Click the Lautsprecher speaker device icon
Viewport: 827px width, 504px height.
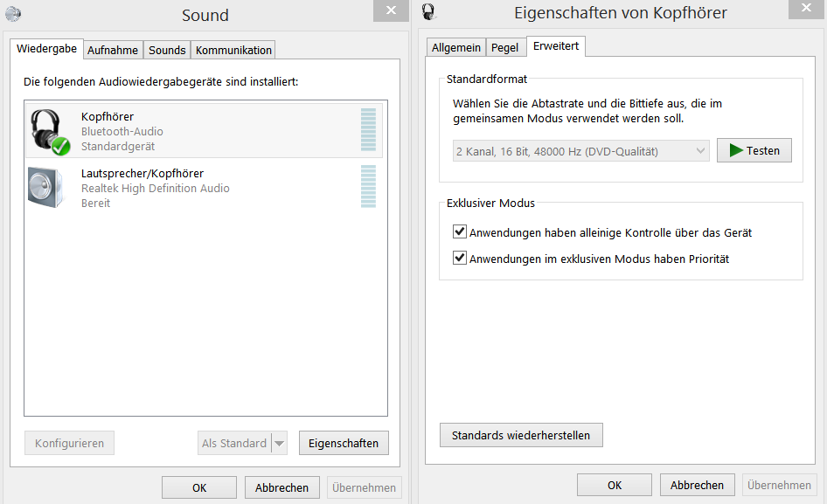(x=45, y=187)
